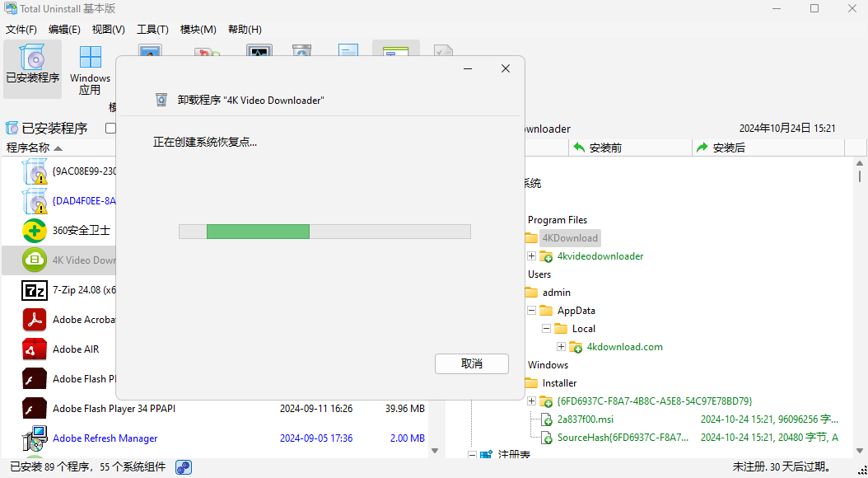Expand the 4kdownload.com tree node
This screenshot has width=868, height=478.
[x=561, y=347]
